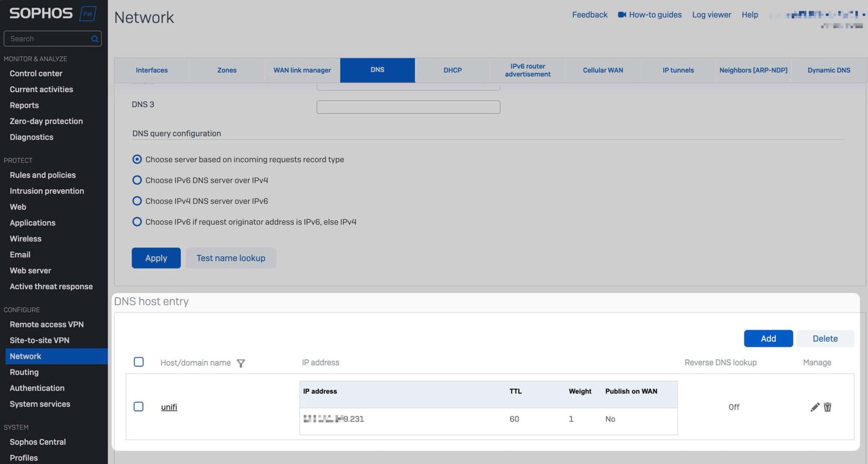Open Profiles in sidebar
868x464 pixels.
(x=24, y=458)
